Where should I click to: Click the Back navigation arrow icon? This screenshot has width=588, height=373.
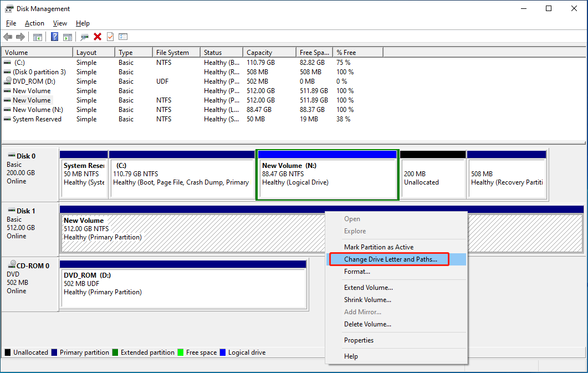point(8,37)
